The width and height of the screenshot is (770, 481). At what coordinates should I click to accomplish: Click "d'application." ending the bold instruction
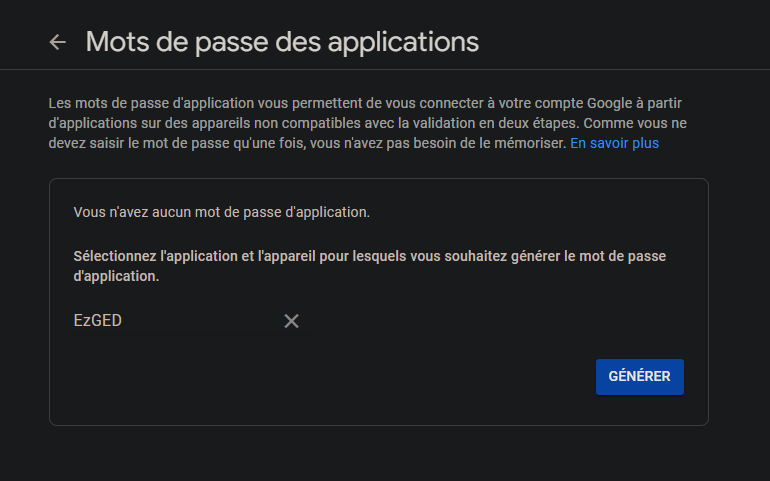pos(116,276)
